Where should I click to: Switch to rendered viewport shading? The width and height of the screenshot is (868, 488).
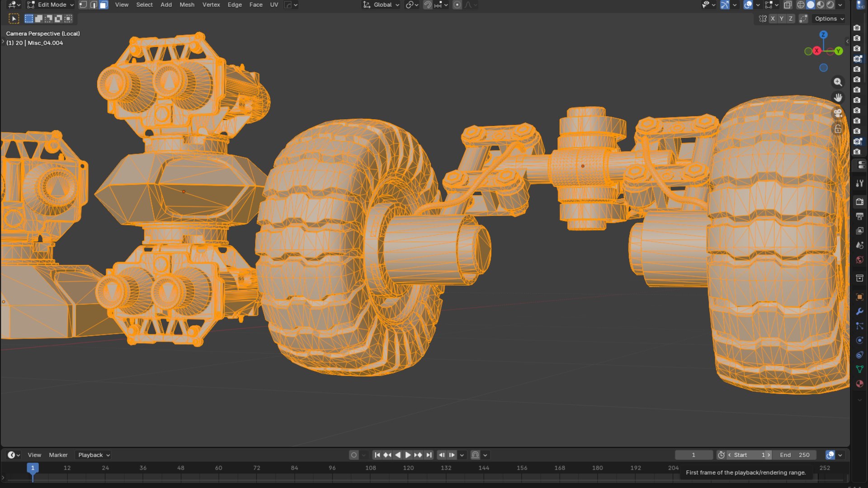click(x=830, y=5)
